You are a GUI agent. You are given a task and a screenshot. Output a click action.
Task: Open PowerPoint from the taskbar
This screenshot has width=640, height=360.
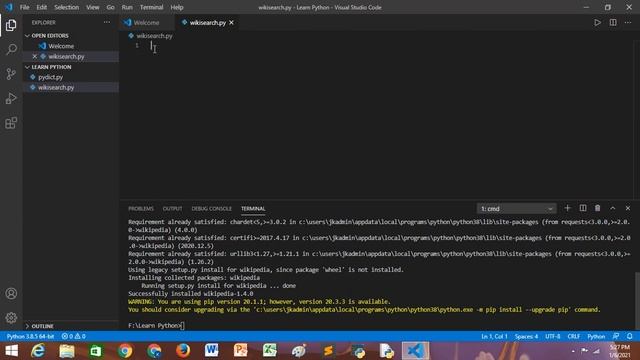click(240, 351)
